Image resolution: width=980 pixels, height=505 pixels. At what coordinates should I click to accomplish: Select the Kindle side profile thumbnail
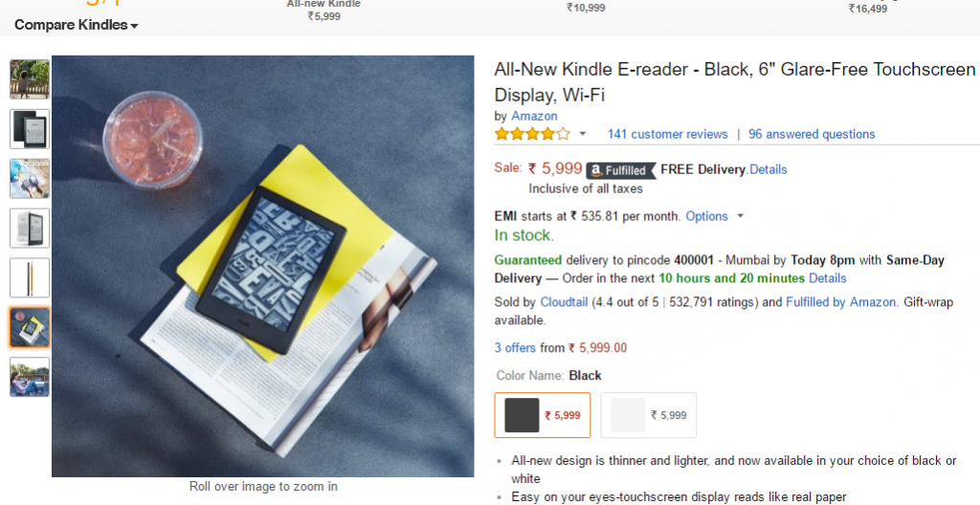pyautogui.click(x=30, y=277)
